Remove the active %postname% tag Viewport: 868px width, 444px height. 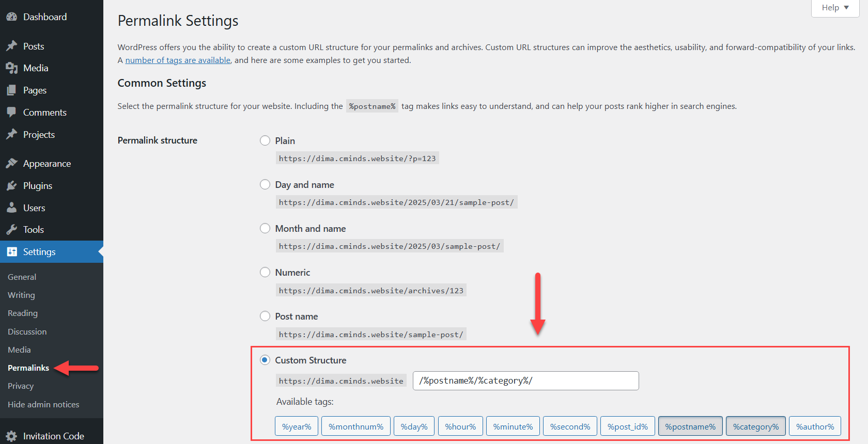tap(690, 426)
